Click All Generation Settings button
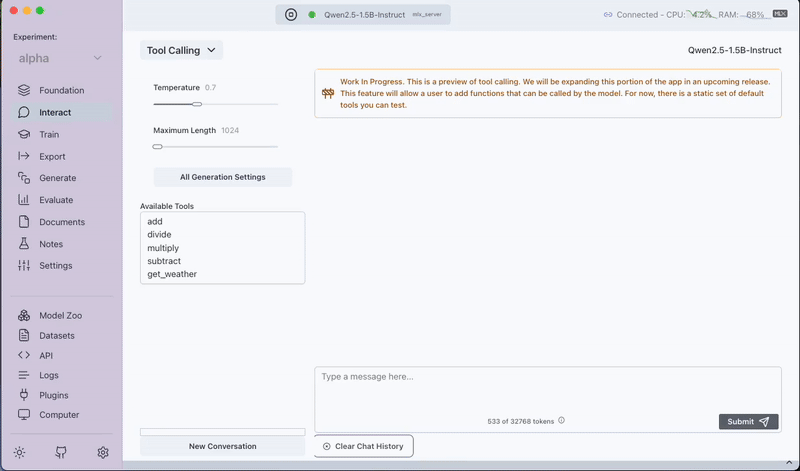Viewport: 800px width, 471px height. click(222, 177)
